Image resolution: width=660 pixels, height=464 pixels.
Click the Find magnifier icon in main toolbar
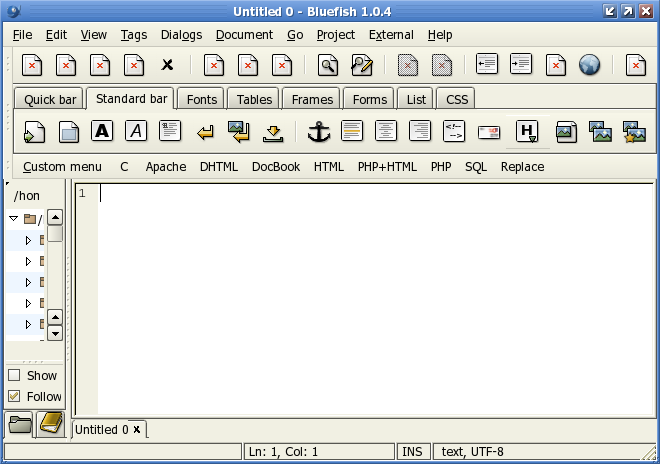327,65
